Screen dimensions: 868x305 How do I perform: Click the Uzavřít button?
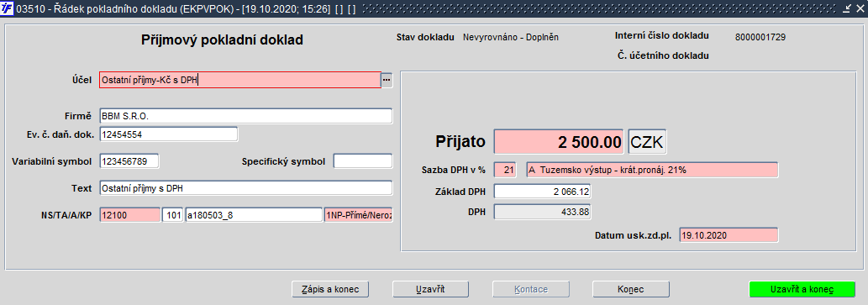(431, 290)
